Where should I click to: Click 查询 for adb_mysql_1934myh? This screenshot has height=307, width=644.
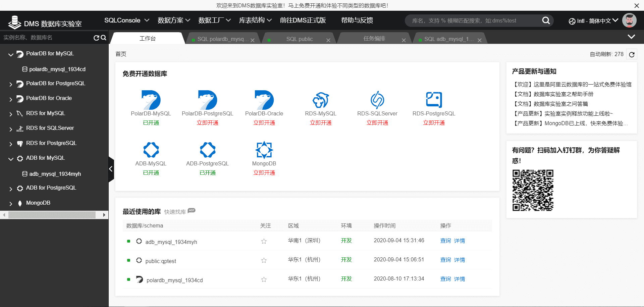click(445, 241)
